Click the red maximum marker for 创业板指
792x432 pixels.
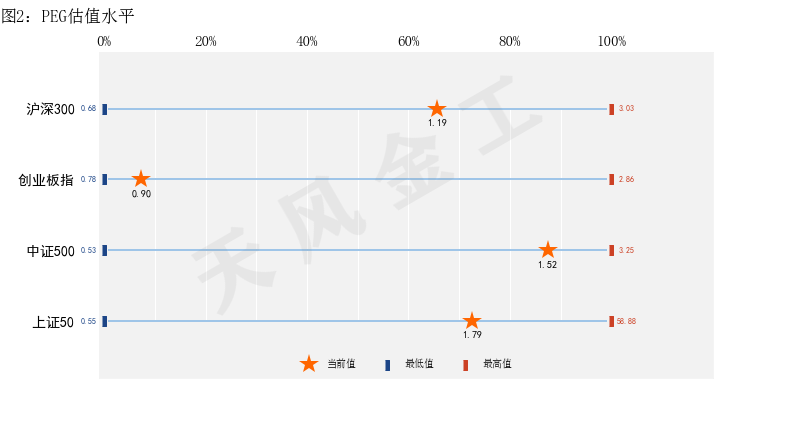coord(611,179)
